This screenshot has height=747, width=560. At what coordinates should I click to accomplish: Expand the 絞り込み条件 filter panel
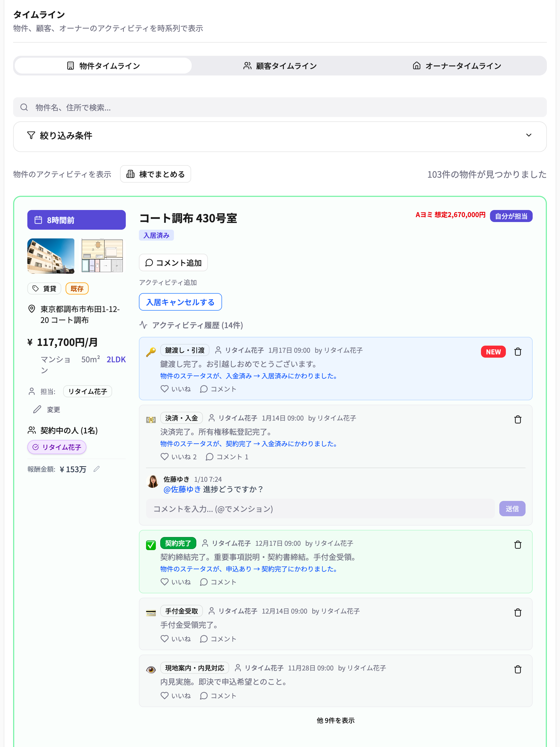pyautogui.click(x=529, y=135)
